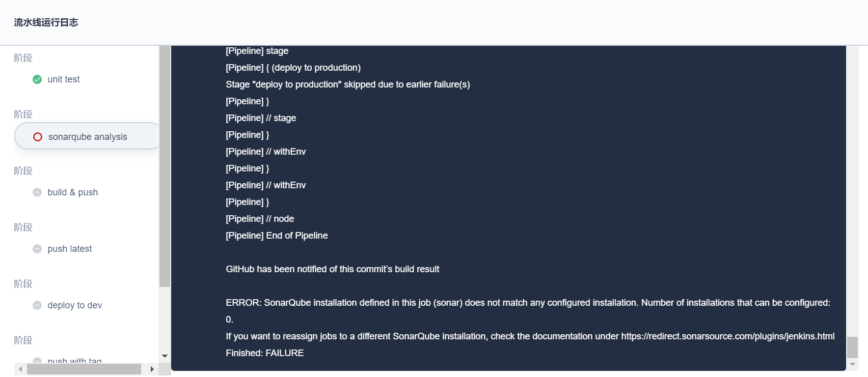
Task: Click the grey status icon beside deploy to dev
Action: (37, 305)
